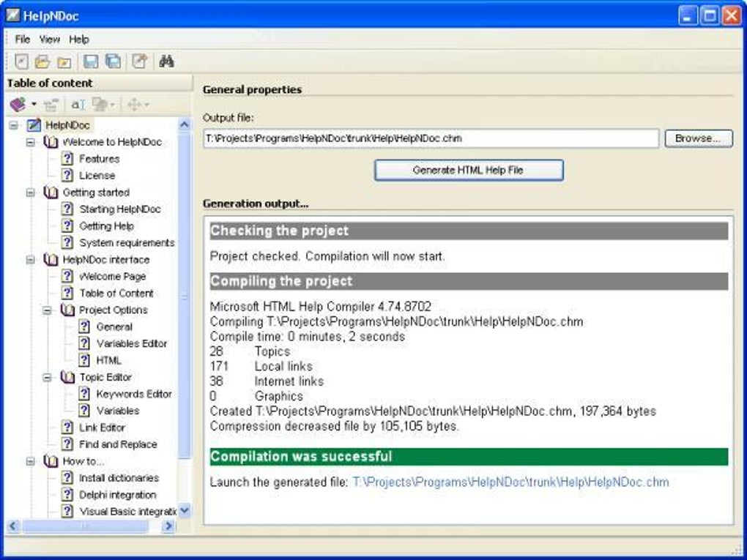Open the add topic dropdown arrow
This screenshot has height=560, width=747.
tap(33, 105)
